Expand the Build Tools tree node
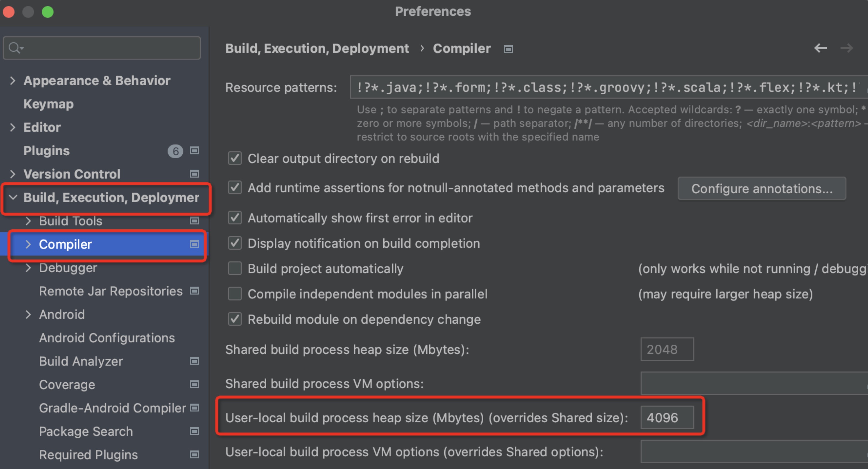The image size is (868, 469). [x=28, y=221]
